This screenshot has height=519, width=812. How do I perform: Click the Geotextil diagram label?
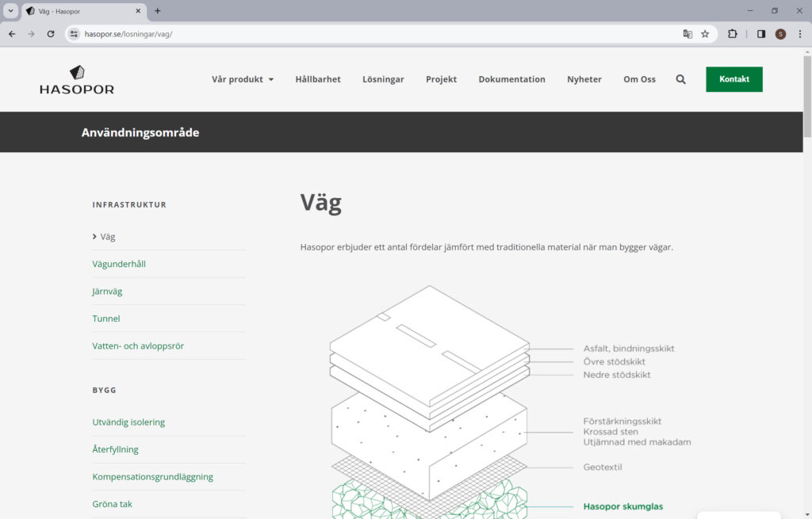(x=603, y=467)
